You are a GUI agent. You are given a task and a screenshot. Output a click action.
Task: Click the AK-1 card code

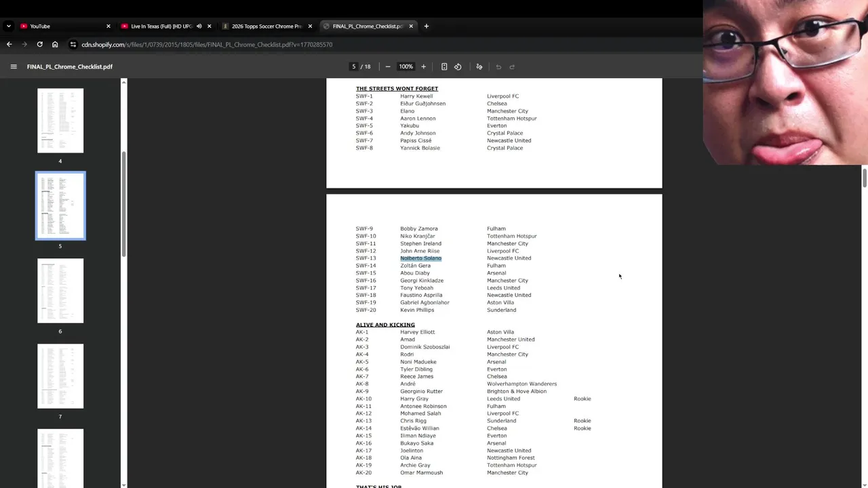pyautogui.click(x=362, y=332)
